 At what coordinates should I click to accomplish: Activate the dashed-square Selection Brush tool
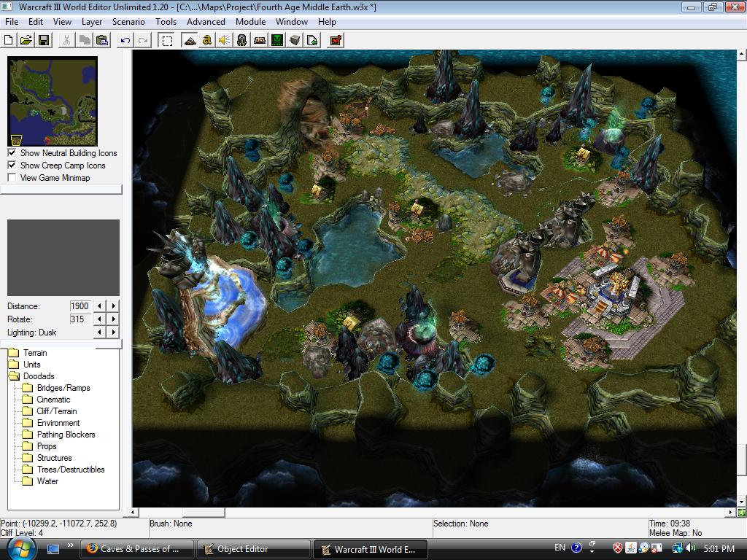(x=167, y=41)
